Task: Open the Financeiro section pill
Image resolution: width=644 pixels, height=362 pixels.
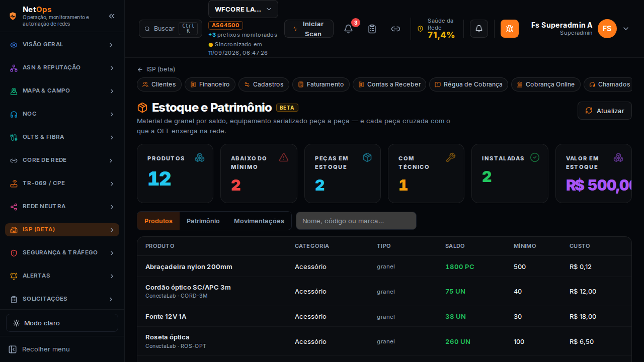Action: tap(210, 84)
